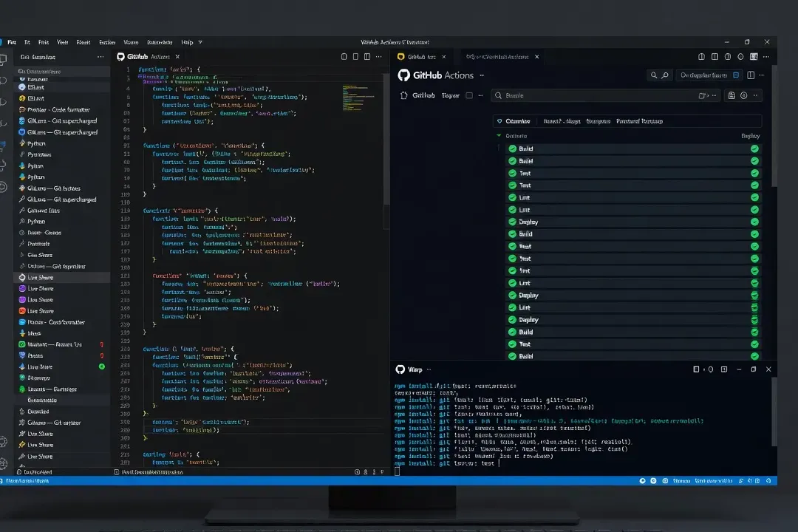Open the ellipsis right of the empty sub-toolbar checkbox
Viewport: 798px width, 532px height.
coord(480,95)
